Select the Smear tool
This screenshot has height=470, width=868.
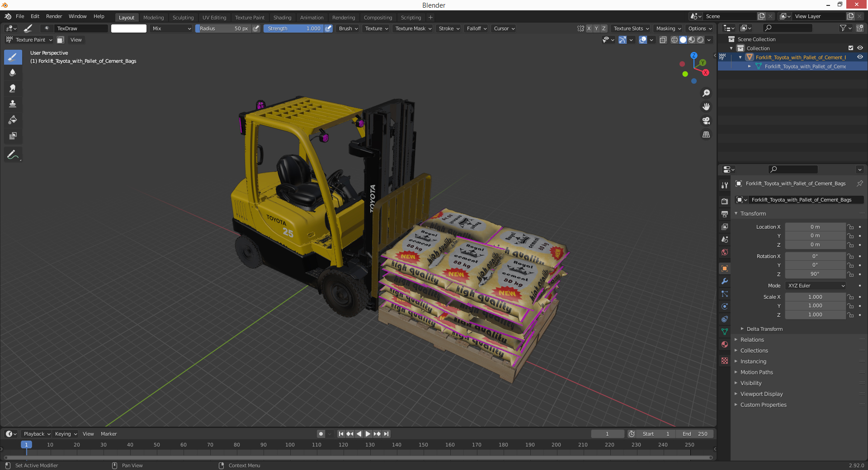[x=13, y=89]
